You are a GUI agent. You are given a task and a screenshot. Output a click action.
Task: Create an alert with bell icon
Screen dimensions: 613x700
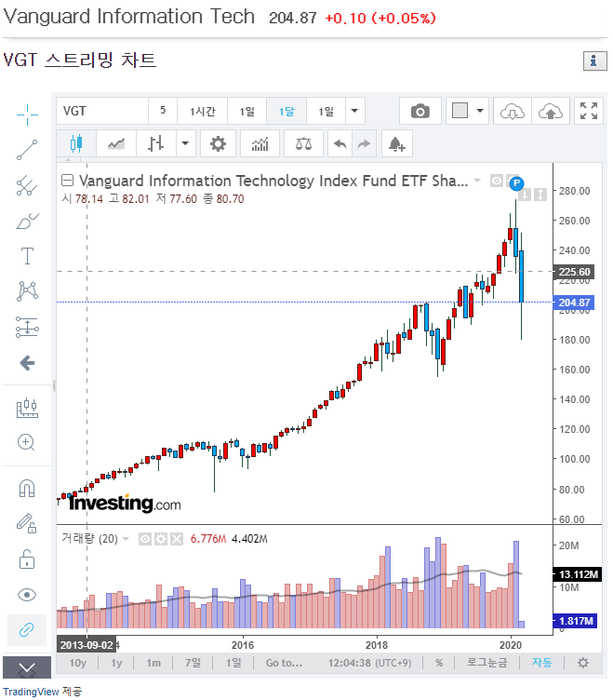click(x=396, y=143)
